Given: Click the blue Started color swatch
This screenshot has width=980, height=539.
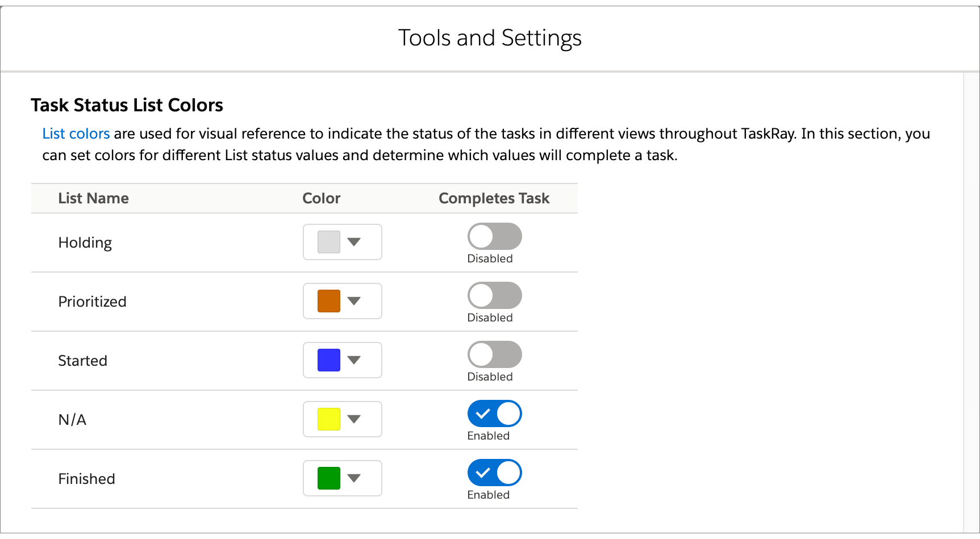Looking at the screenshot, I should [x=329, y=360].
